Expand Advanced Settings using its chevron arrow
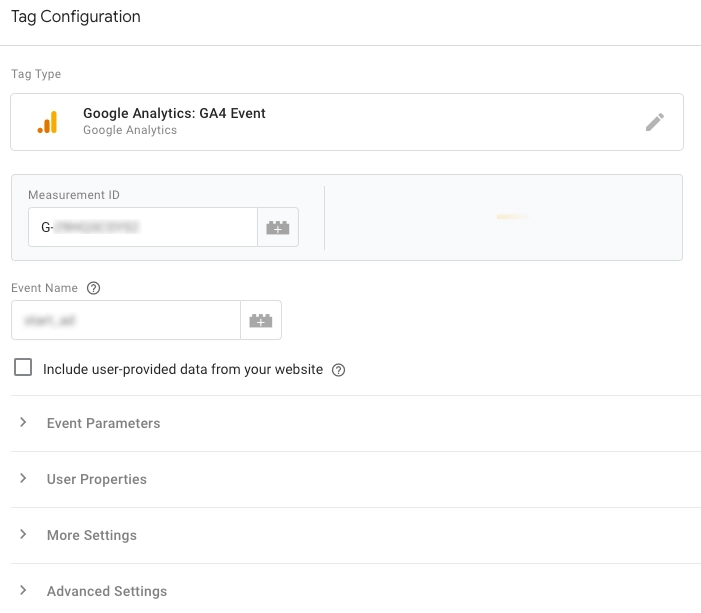 [x=23, y=591]
